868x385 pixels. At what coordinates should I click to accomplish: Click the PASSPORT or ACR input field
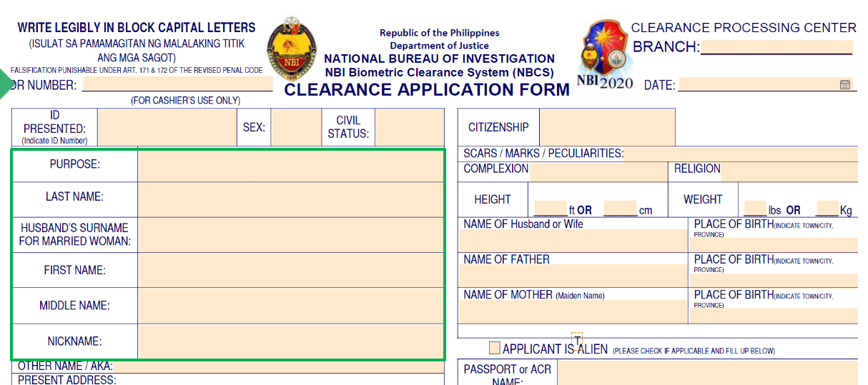(707, 373)
